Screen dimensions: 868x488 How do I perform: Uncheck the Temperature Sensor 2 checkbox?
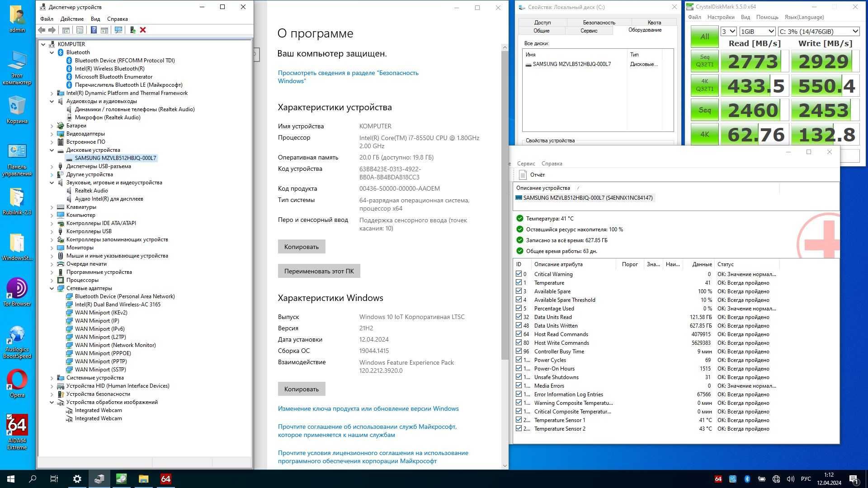click(x=519, y=428)
